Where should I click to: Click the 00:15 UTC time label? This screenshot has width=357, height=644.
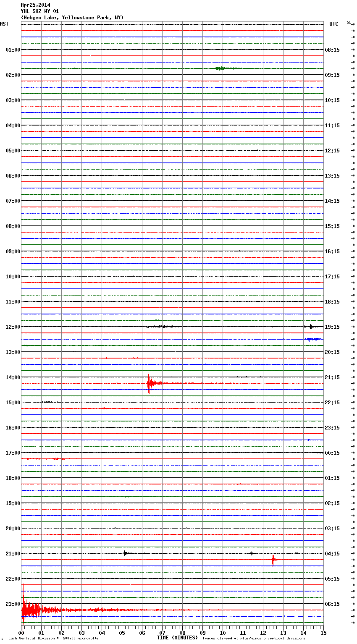click(332, 453)
